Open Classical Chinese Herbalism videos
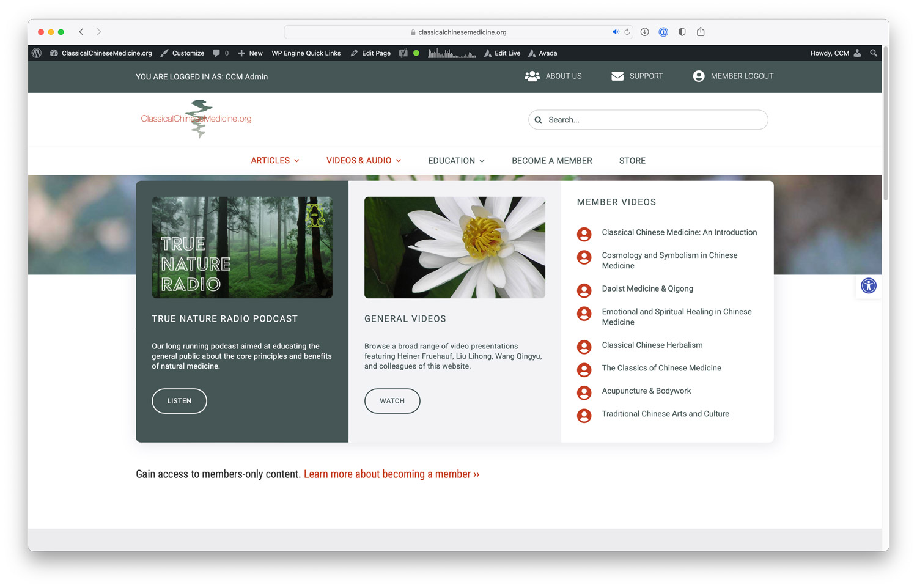 click(x=652, y=345)
